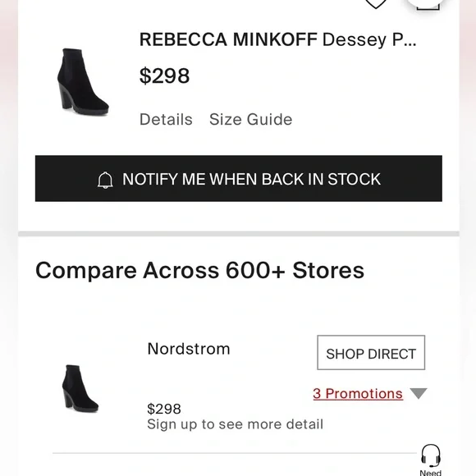
Task: Click the Shop Direct button
Action: (x=371, y=353)
